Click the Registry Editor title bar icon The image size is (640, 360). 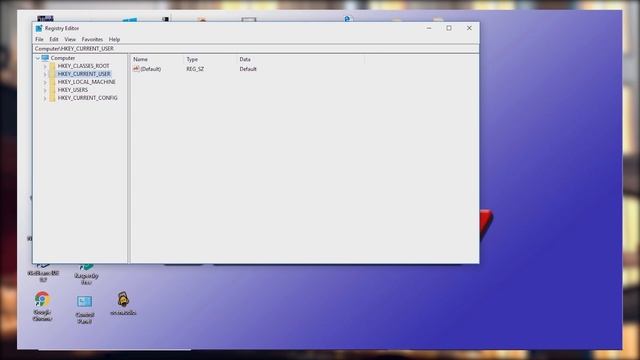[39, 28]
